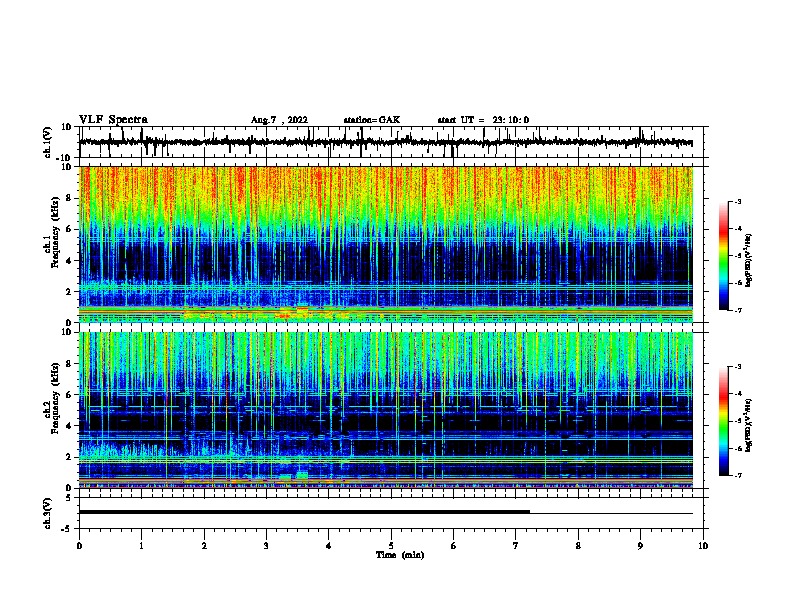Click the log(PSD) label beside ch.2 colorbar

click(748, 425)
